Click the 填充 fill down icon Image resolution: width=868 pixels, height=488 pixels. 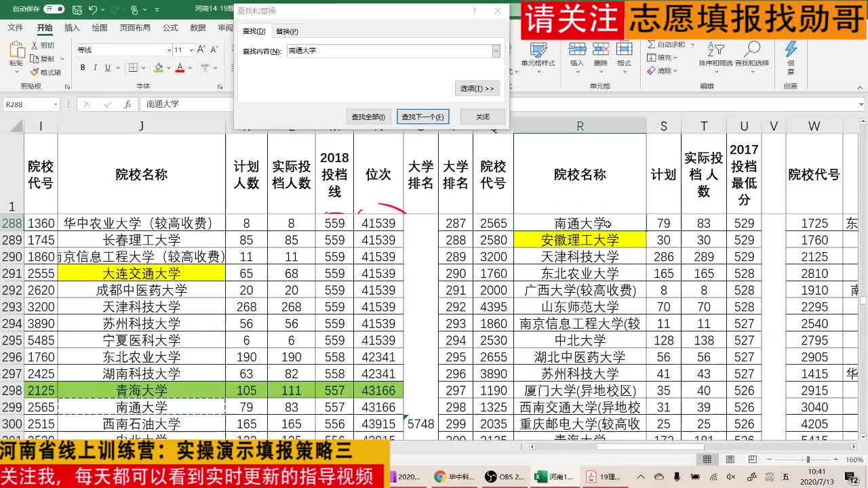[x=652, y=58]
